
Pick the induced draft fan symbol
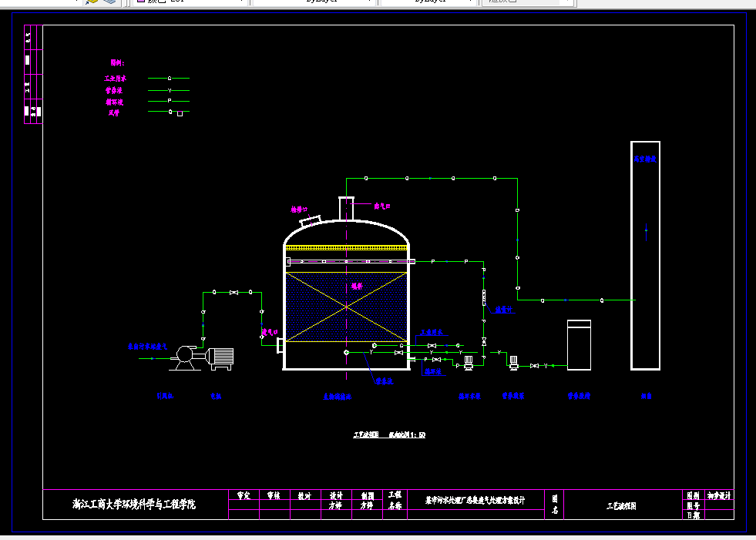click(186, 357)
